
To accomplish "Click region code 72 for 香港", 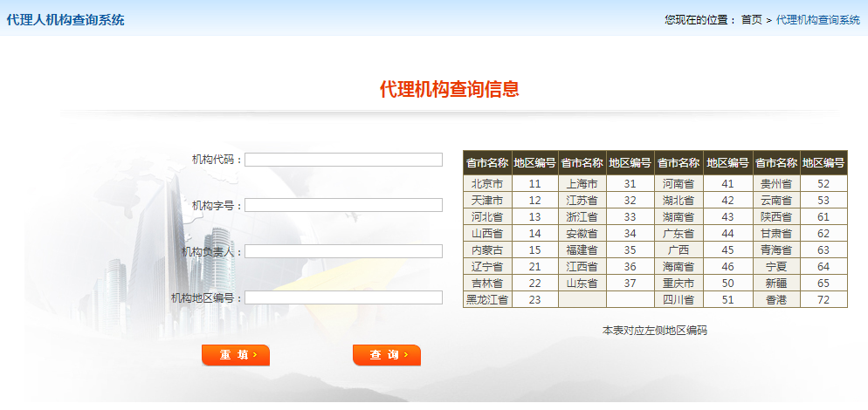I will 823,300.
